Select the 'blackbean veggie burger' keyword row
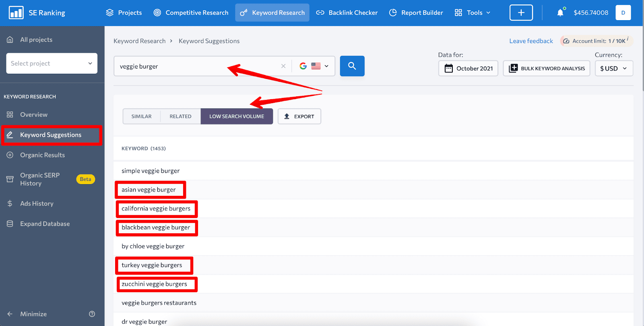 [374, 228]
